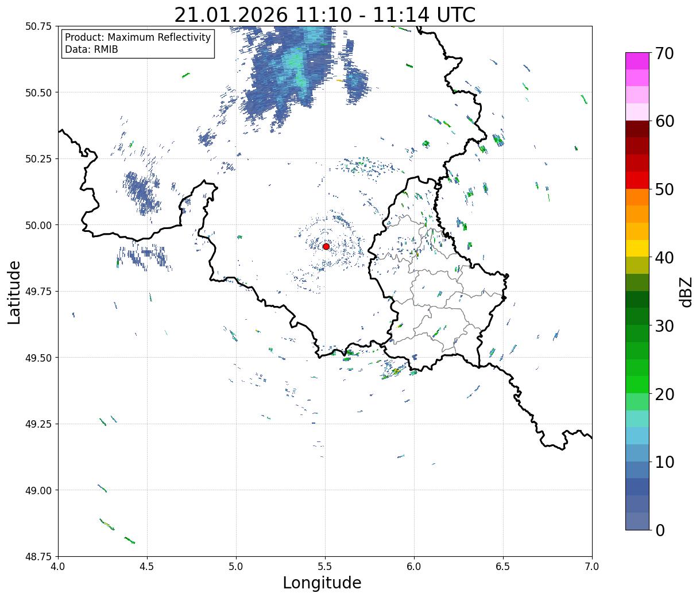Click the y-axis tick label 49.50
The image size is (700, 597).
[x=38, y=358]
